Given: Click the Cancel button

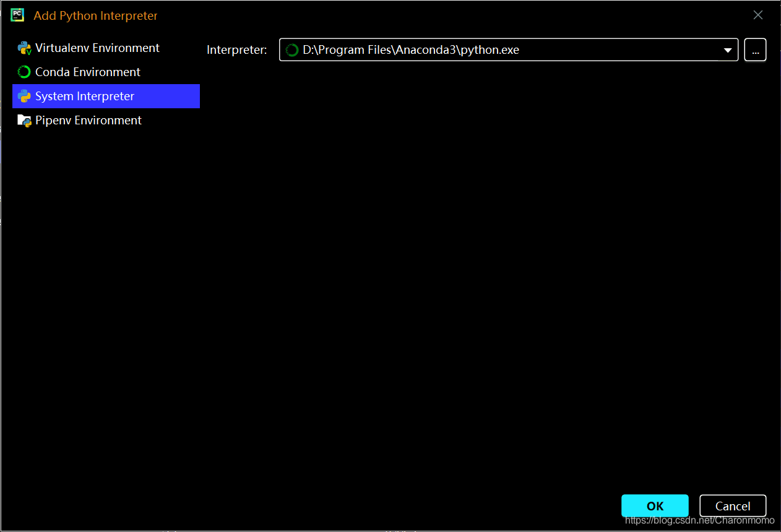Looking at the screenshot, I should pos(733,506).
